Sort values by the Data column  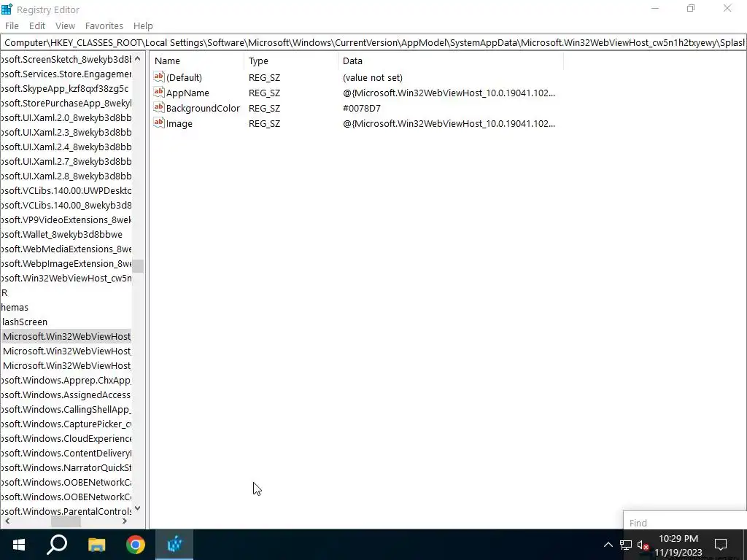pos(451,61)
